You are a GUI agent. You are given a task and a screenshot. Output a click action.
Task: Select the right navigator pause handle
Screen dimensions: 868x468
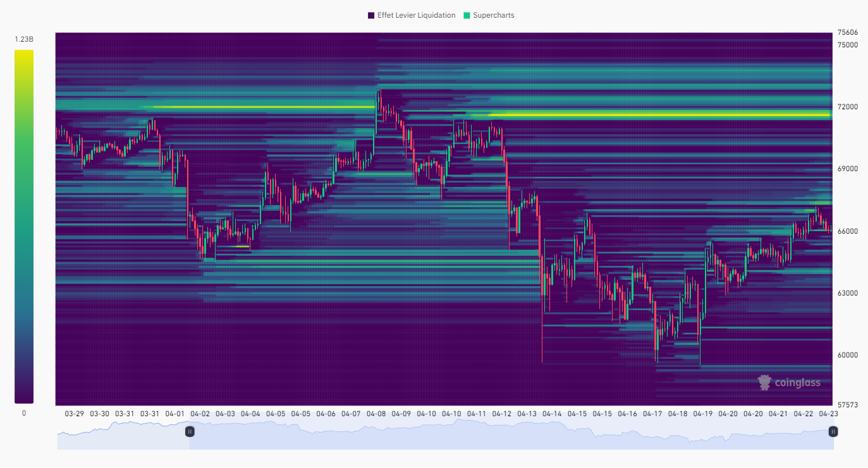point(833,431)
